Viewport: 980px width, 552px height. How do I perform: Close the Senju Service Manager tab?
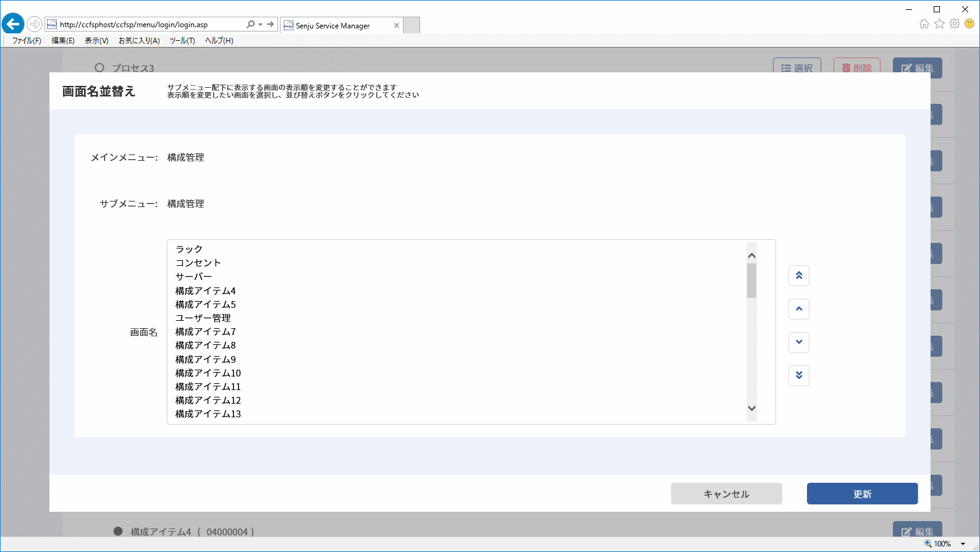(397, 25)
